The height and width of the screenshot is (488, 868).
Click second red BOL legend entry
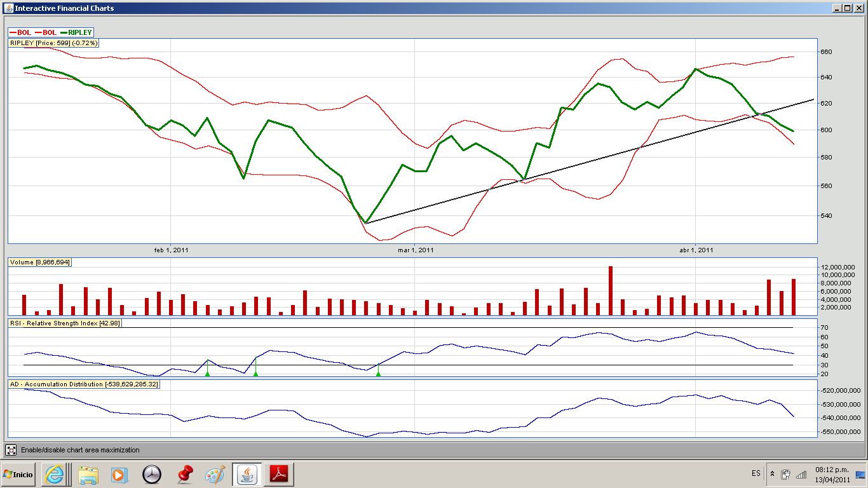point(46,32)
